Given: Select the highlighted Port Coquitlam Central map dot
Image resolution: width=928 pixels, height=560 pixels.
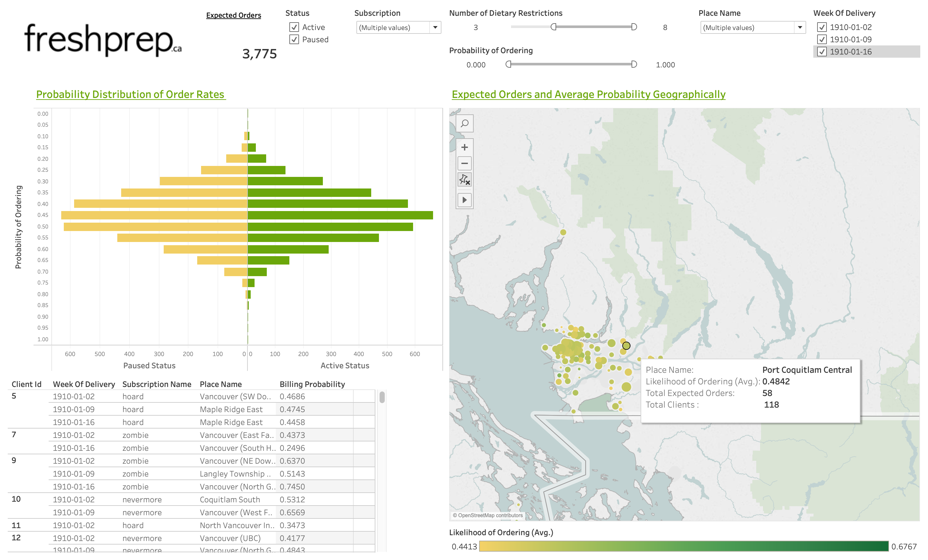Looking at the screenshot, I should (x=626, y=346).
